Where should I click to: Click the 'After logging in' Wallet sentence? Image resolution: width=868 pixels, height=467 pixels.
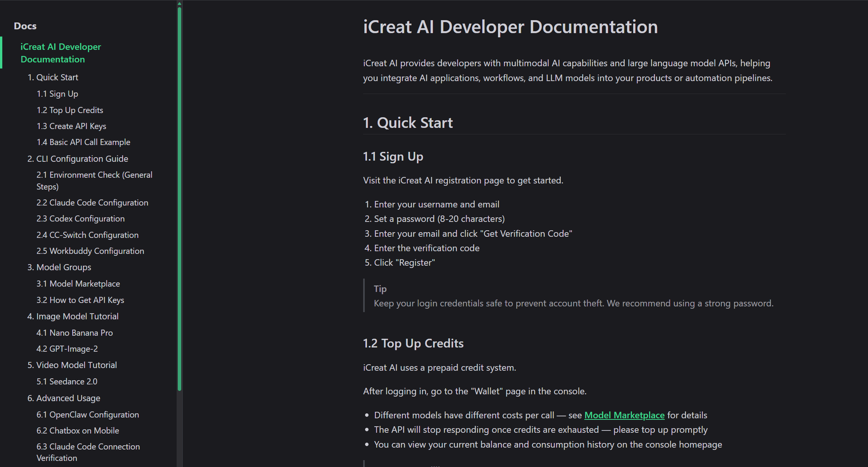click(x=475, y=391)
